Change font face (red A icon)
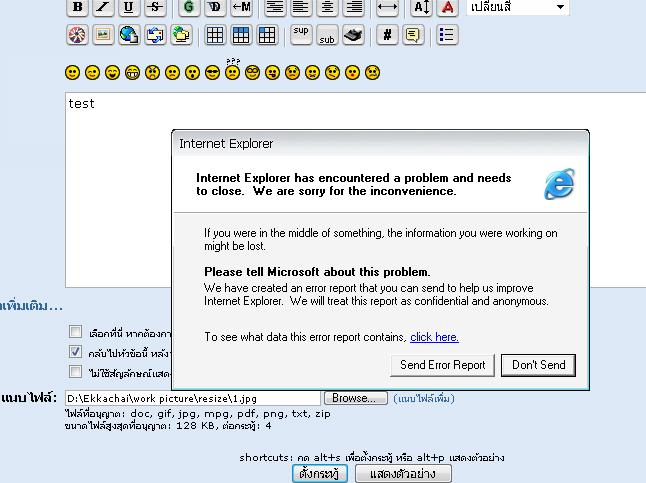 coord(447,7)
